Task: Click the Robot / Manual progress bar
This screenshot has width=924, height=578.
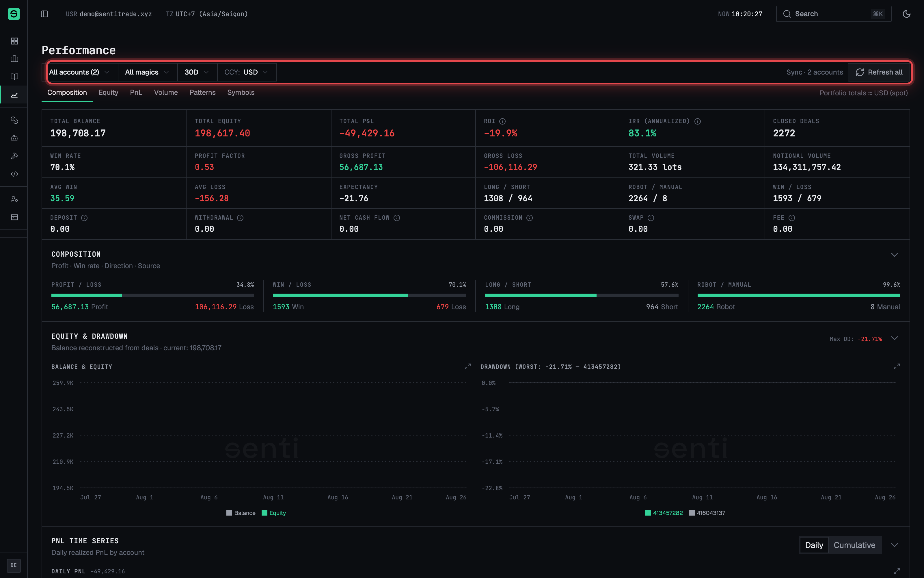Action: [799, 295]
